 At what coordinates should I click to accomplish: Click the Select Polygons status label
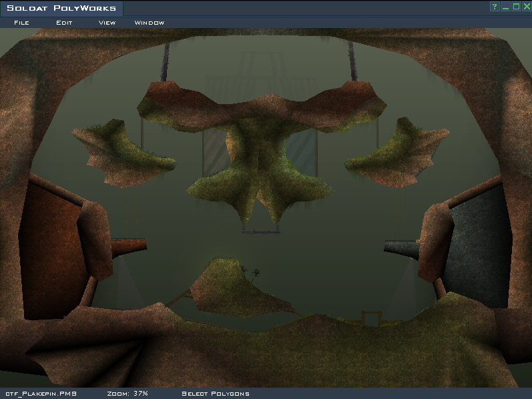[x=216, y=394]
